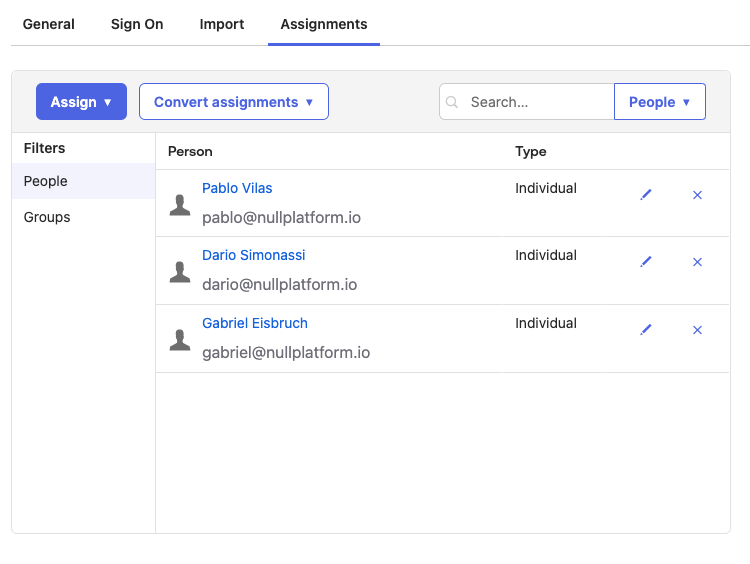
Task: Click the Filters heading
Action: pos(44,148)
